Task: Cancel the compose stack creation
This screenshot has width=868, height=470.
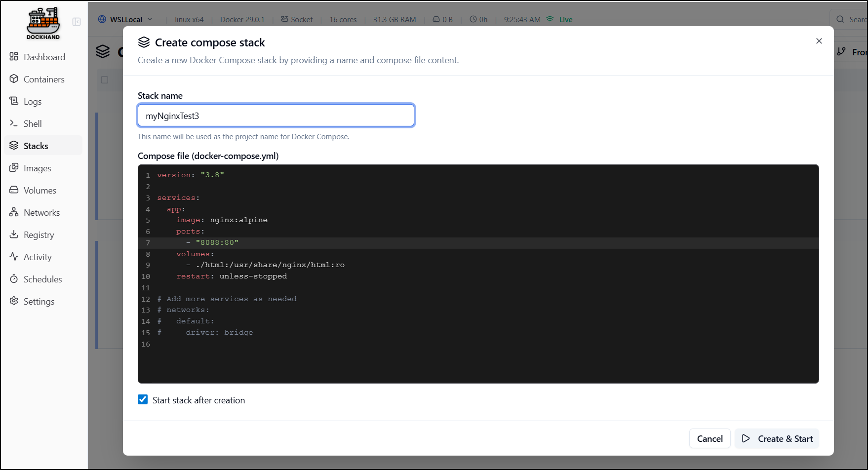Action: 710,438
